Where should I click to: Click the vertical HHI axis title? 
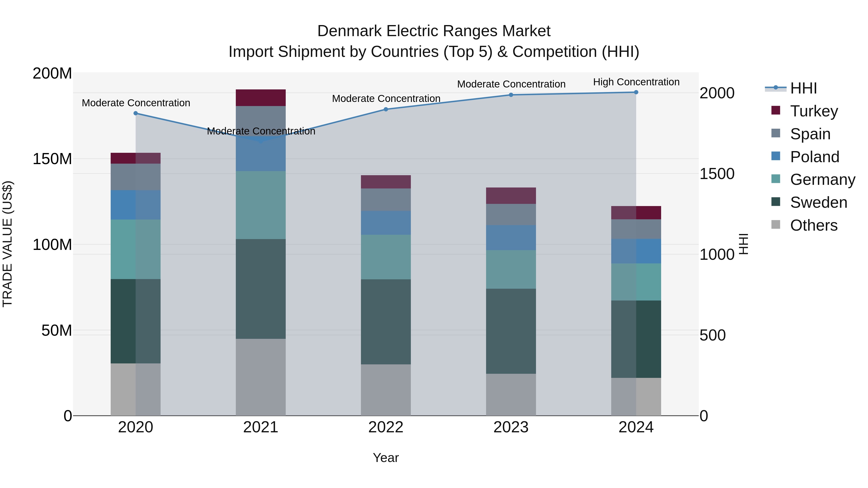click(743, 244)
